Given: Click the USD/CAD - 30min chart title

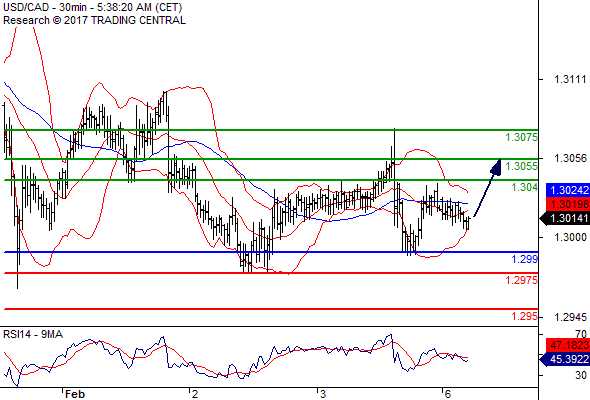Looking at the screenshot, I should [x=92, y=8].
